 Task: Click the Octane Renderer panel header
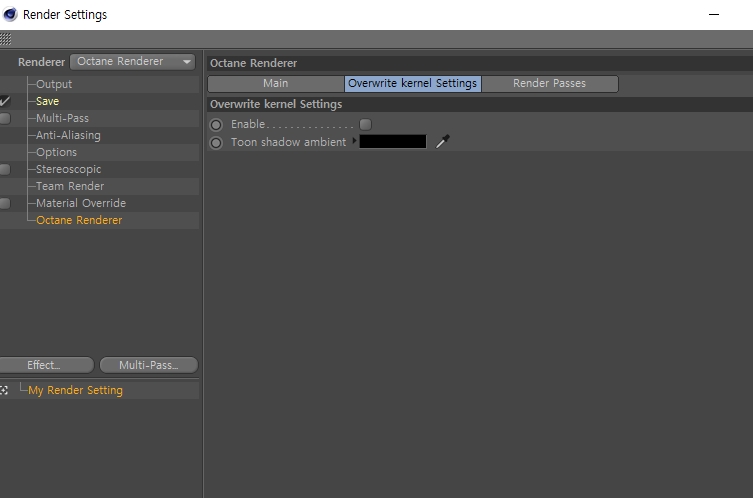coord(254,63)
